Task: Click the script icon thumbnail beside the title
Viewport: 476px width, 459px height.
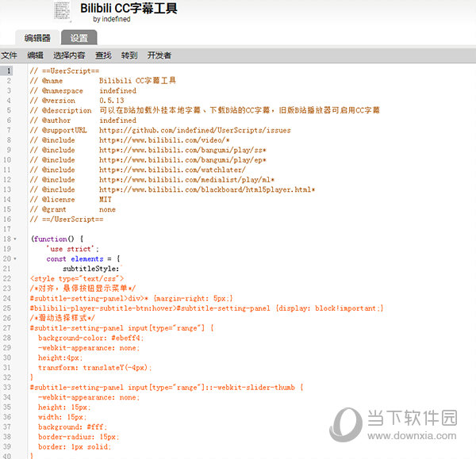Action: click(62, 11)
